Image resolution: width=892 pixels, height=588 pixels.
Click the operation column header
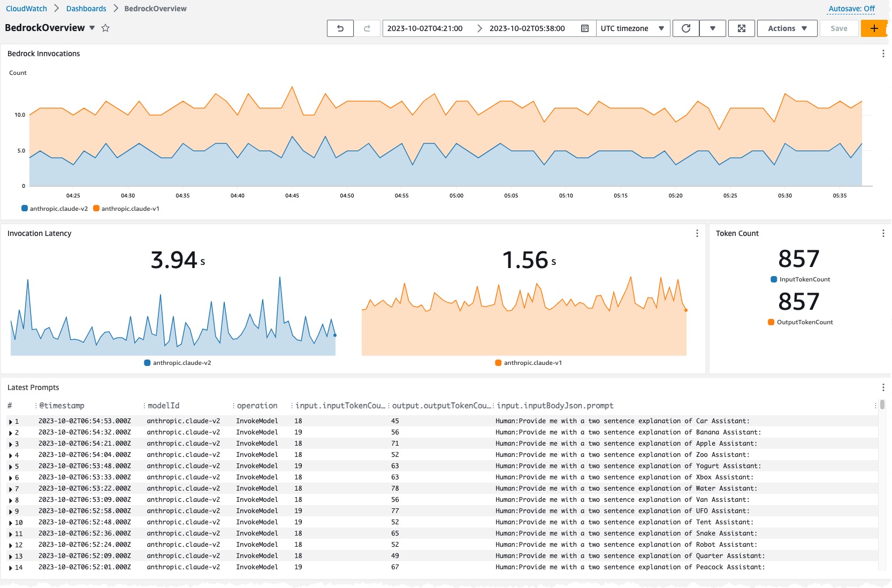(257, 406)
